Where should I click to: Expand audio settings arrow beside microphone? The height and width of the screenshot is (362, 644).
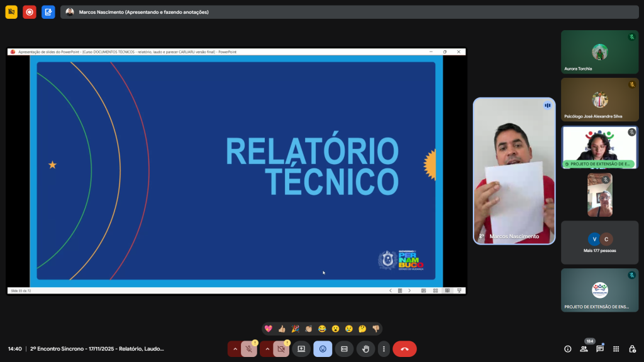235,349
